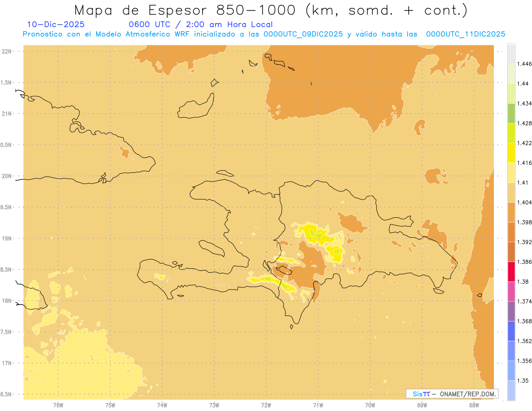This screenshot has width=532, height=411.
Task: Pick the pink swatch between 1.374 and 1.38
Action: tap(511, 291)
